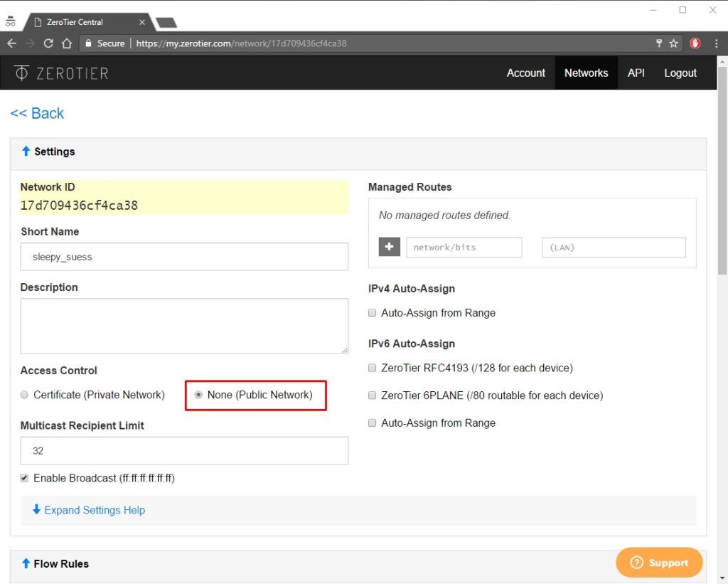Click the browser back arrow

click(11, 43)
